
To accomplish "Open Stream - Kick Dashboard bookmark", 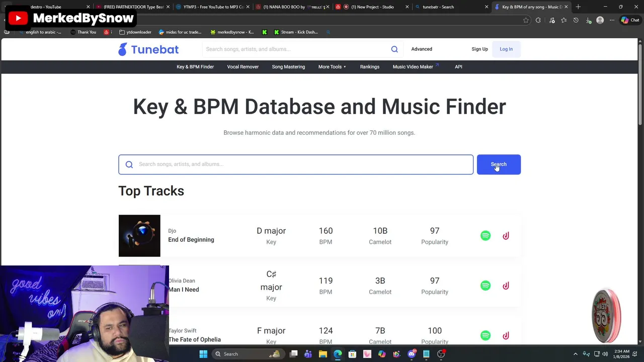I will (x=296, y=32).
